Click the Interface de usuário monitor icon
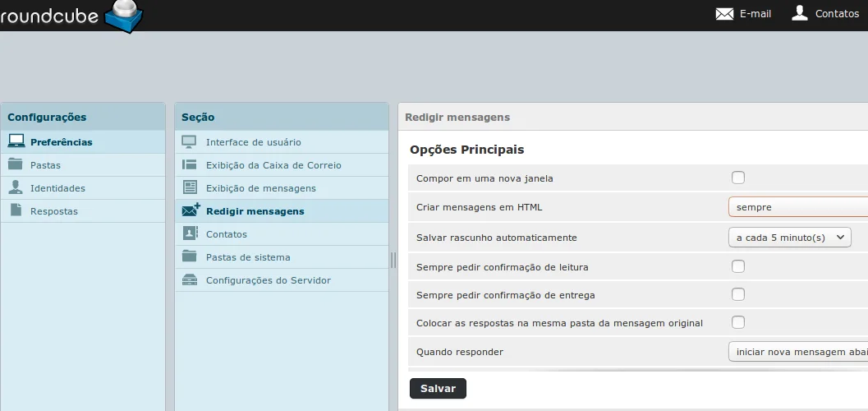 (x=190, y=141)
